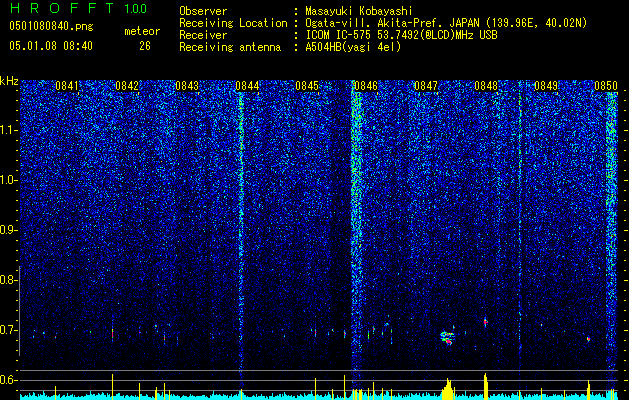Click the 0847 time marker

(x=426, y=86)
